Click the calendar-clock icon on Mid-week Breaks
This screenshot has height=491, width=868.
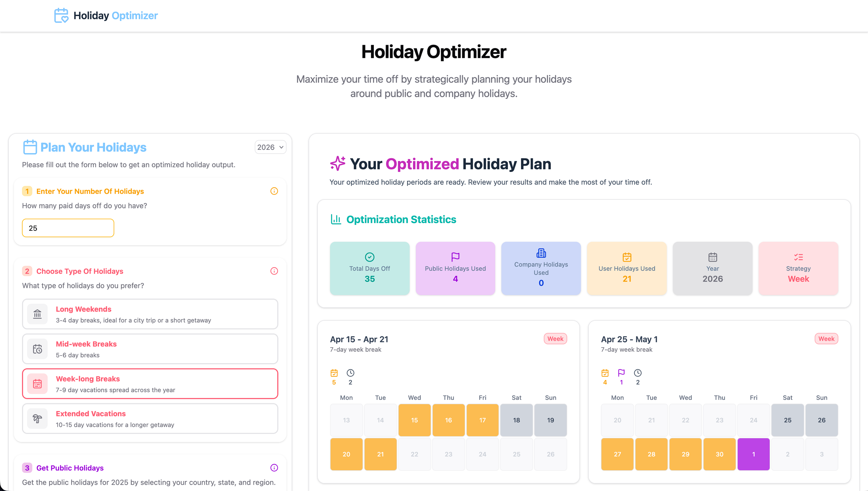coord(37,349)
